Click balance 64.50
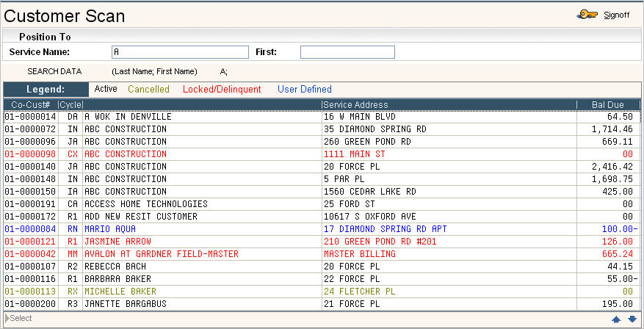The image size is (644, 329). point(621,117)
